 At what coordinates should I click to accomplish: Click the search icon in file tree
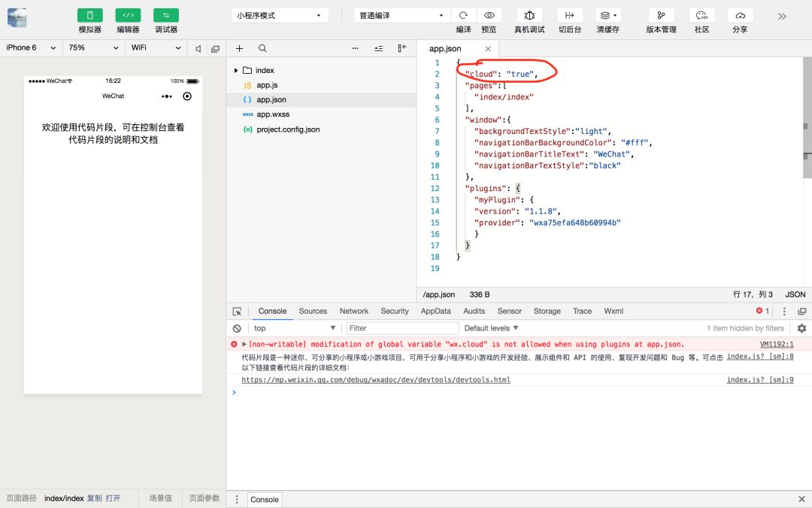[x=262, y=48]
